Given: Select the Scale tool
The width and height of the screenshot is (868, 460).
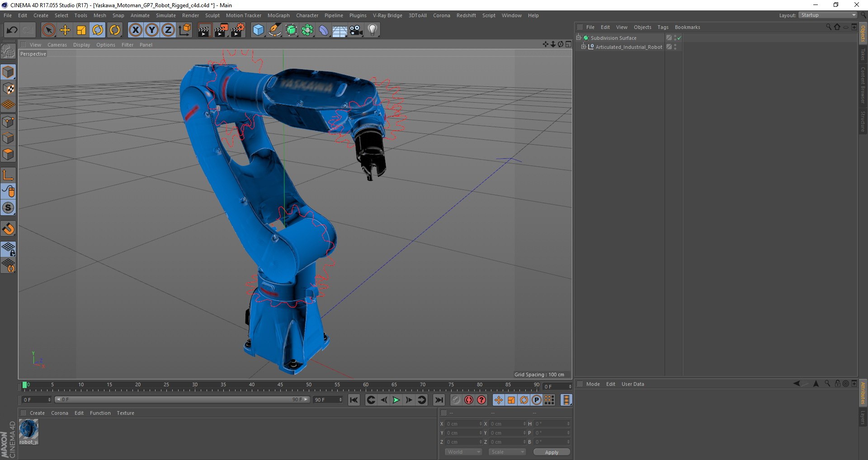Looking at the screenshot, I should coord(81,30).
